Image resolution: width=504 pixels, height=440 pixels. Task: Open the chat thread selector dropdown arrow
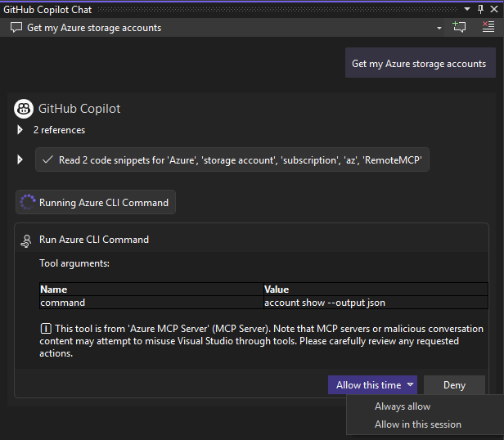point(439,28)
